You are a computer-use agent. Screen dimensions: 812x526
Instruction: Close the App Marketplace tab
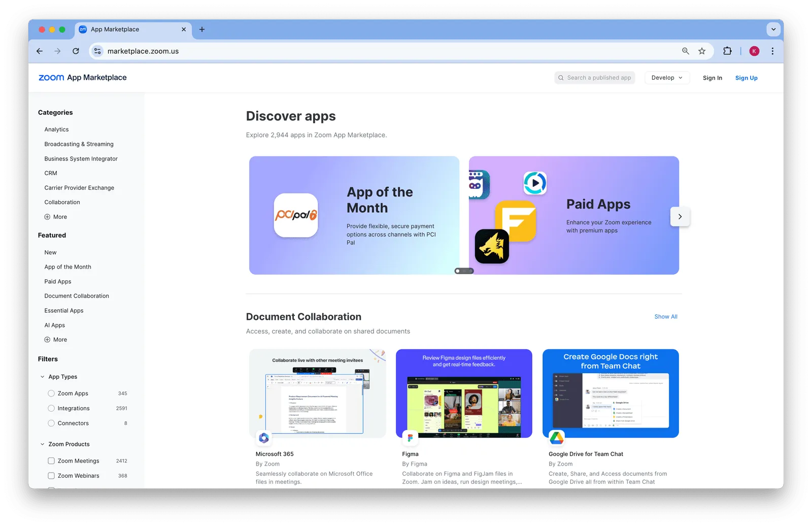pos(184,29)
